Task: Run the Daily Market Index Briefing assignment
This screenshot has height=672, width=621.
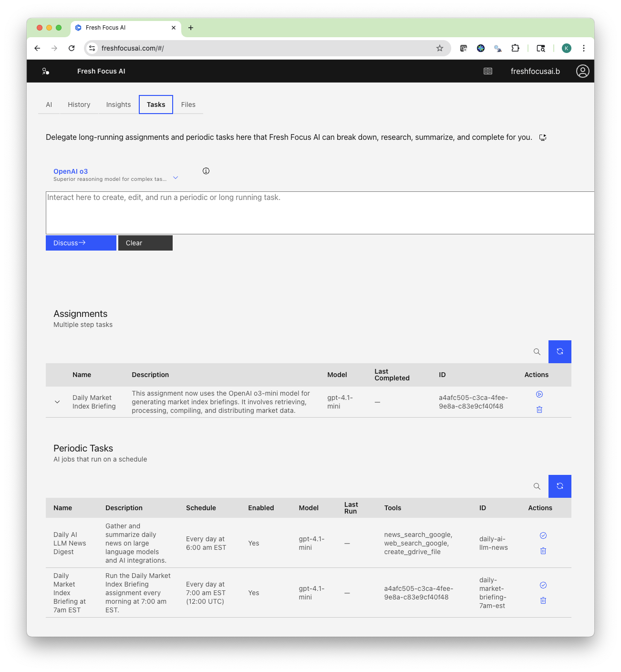Action: pos(539,394)
